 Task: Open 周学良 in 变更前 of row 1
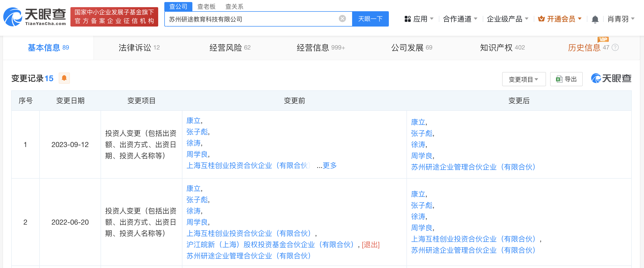coord(197,154)
